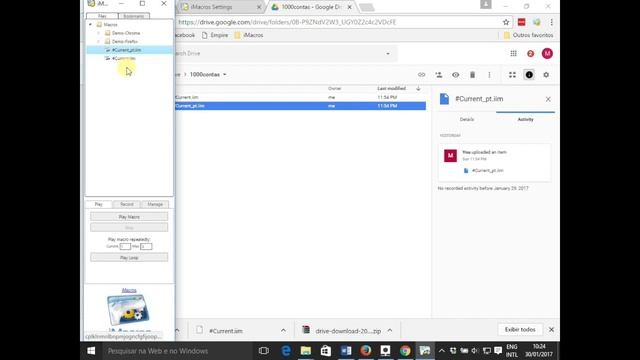The height and width of the screenshot is (360, 640).
Task: Switch to the Details tab
Action: tap(467, 119)
